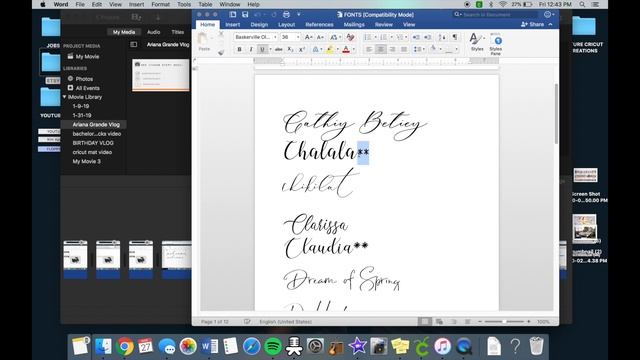Image resolution: width=640 pixels, height=360 pixels.
Task: Open the font color dropdown arrow
Action: pos(353,49)
